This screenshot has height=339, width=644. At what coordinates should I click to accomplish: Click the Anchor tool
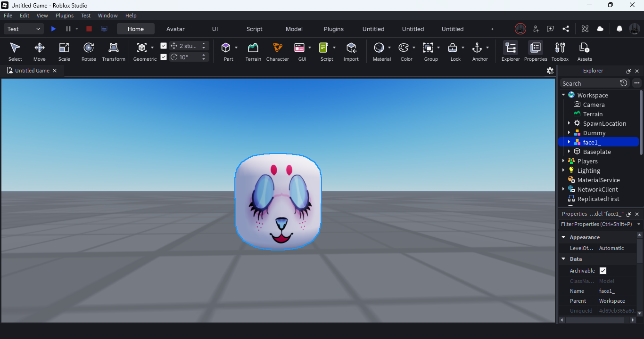(477, 52)
